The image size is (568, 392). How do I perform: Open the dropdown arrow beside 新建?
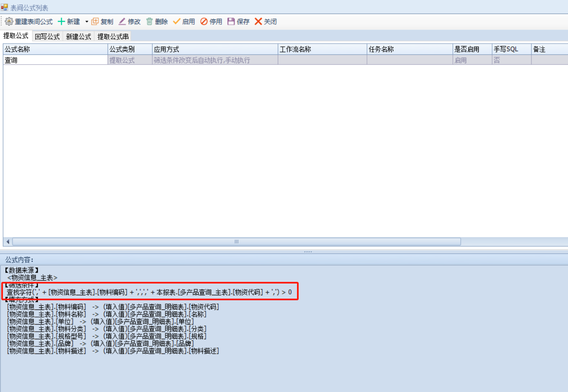point(87,22)
